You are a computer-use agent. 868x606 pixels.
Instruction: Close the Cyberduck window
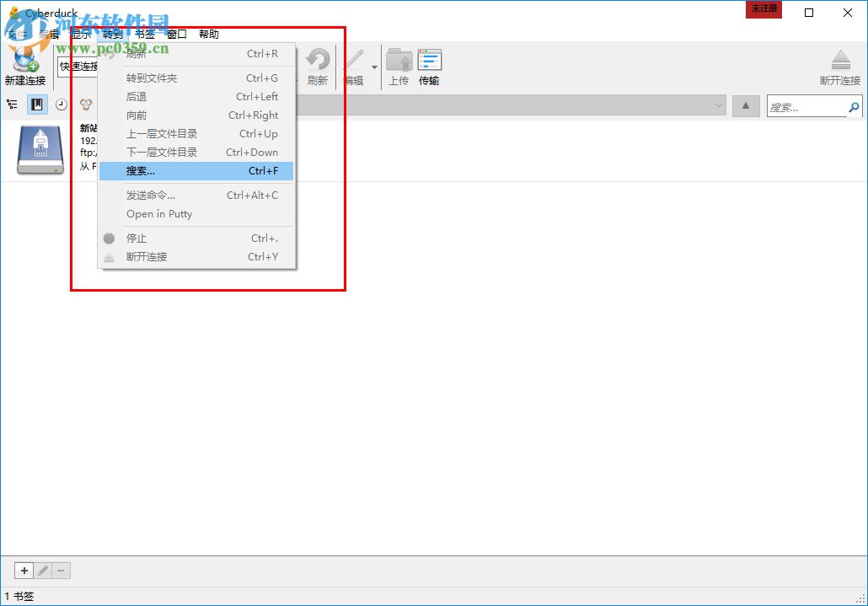tap(848, 12)
